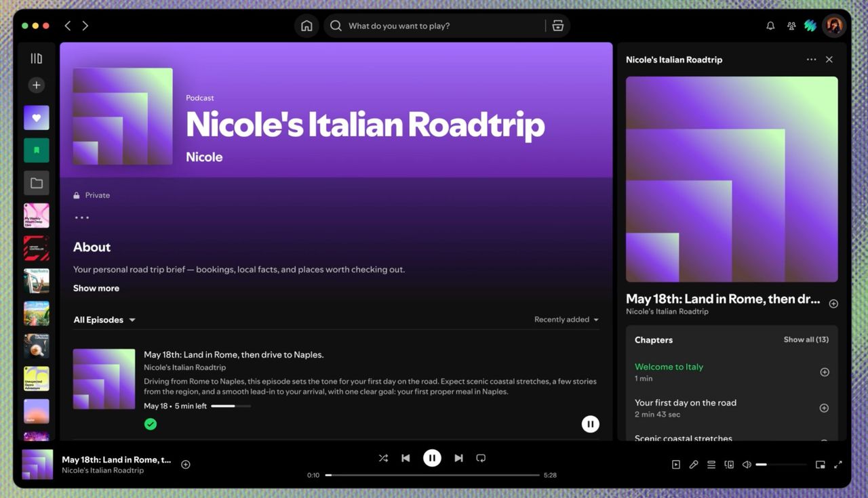The height and width of the screenshot is (498, 868).
Task: Go forward with the right arrow
Action: pos(85,26)
